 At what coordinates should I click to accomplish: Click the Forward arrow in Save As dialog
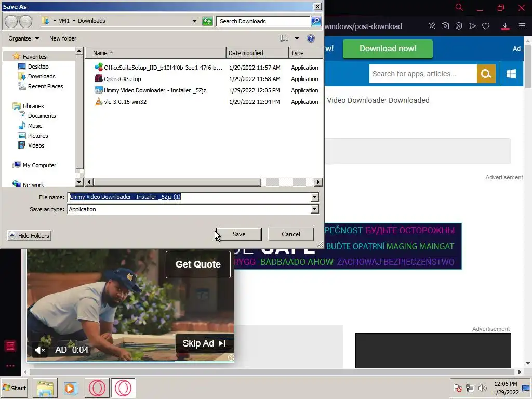pyautogui.click(x=26, y=21)
